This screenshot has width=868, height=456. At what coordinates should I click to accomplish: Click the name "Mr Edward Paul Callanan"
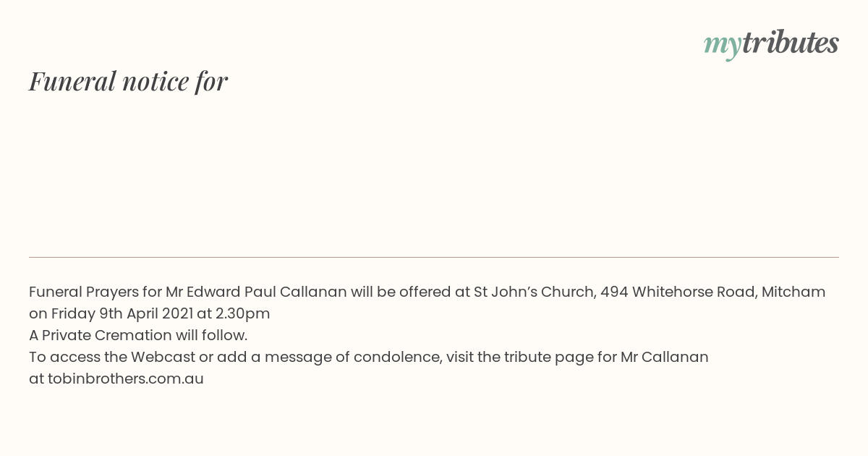click(x=256, y=292)
